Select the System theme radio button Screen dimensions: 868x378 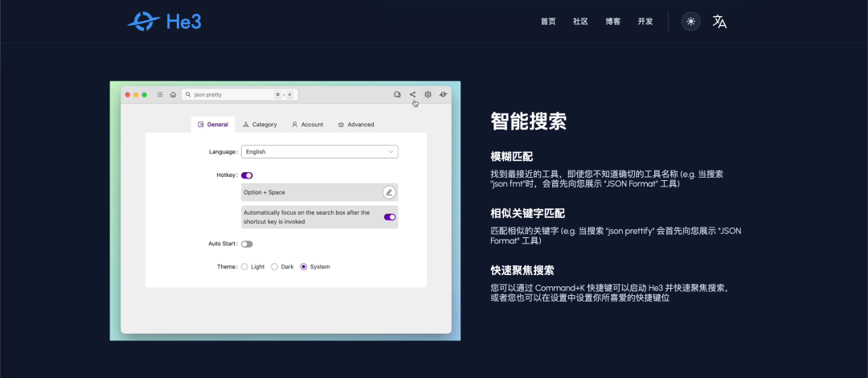click(x=303, y=266)
